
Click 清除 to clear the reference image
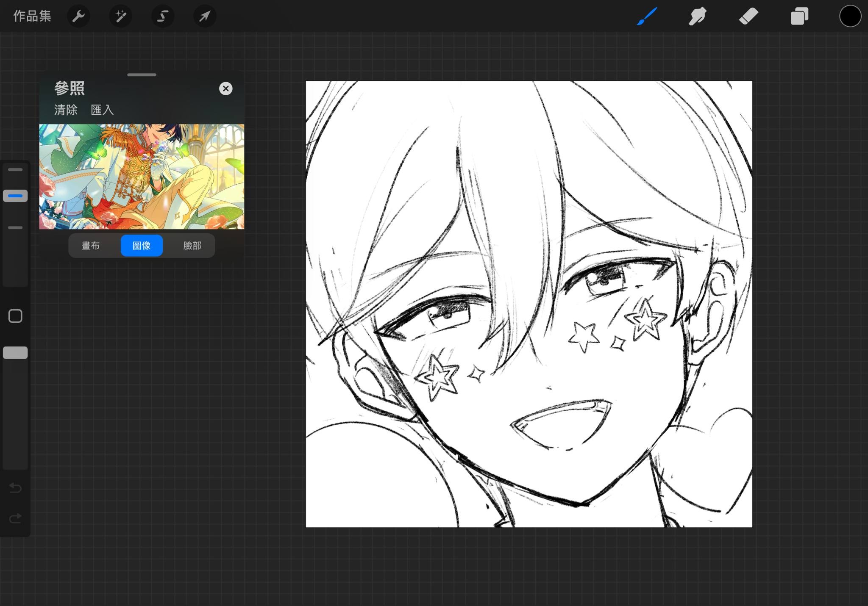[66, 110]
